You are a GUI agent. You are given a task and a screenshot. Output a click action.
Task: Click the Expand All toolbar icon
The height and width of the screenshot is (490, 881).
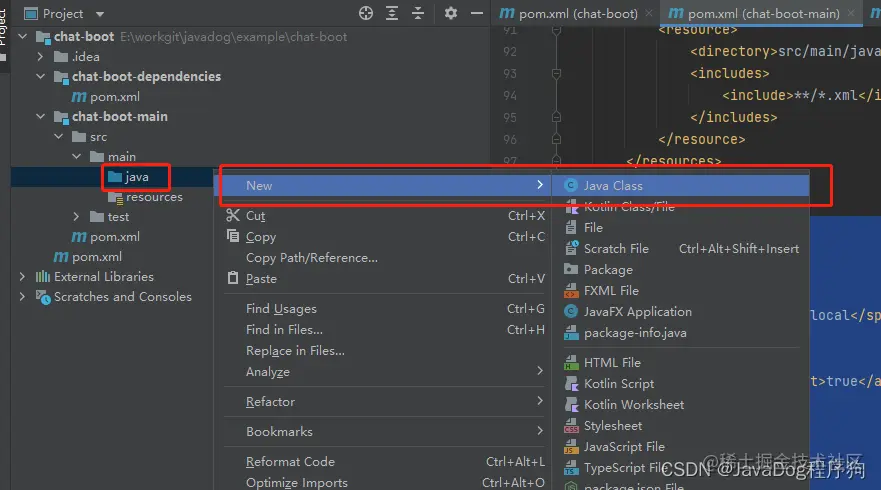coord(392,13)
